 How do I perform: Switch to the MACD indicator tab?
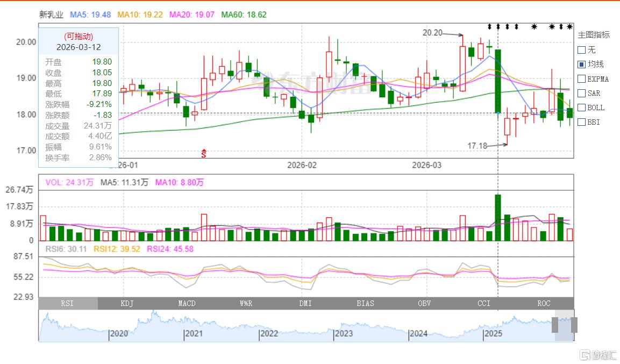point(187,303)
